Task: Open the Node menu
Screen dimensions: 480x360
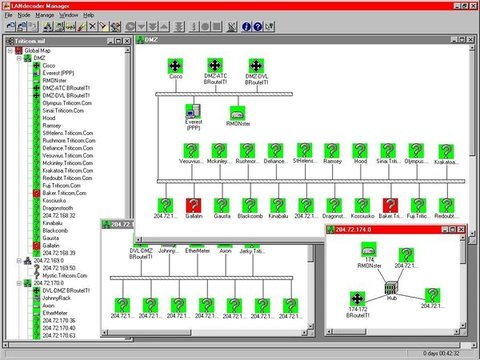Action: (24, 15)
